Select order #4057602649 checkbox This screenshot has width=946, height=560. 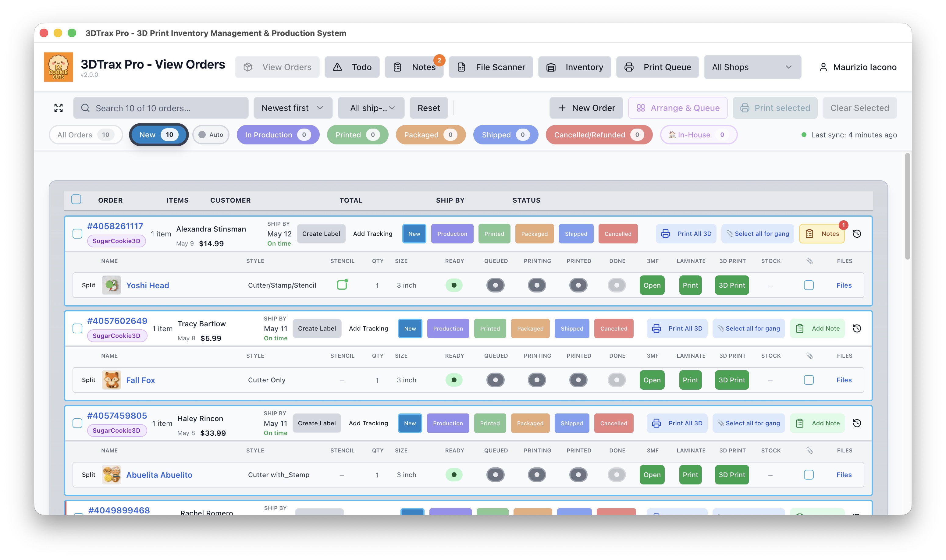point(77,328)
